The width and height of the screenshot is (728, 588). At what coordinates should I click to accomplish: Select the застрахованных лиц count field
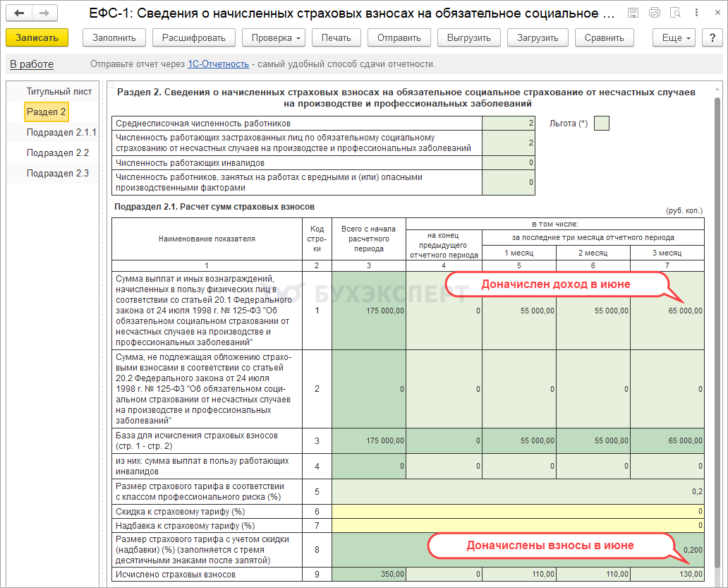(509, 143)
